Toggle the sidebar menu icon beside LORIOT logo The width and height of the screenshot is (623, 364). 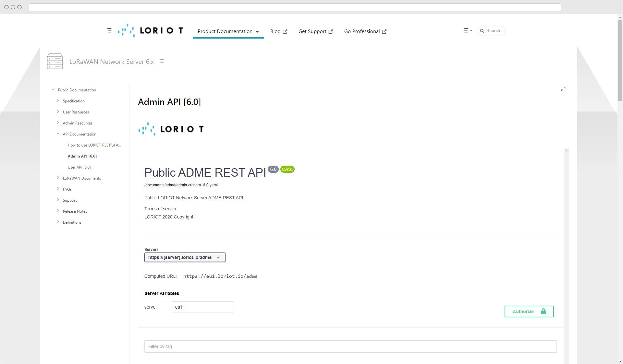(x=109, y=30)
